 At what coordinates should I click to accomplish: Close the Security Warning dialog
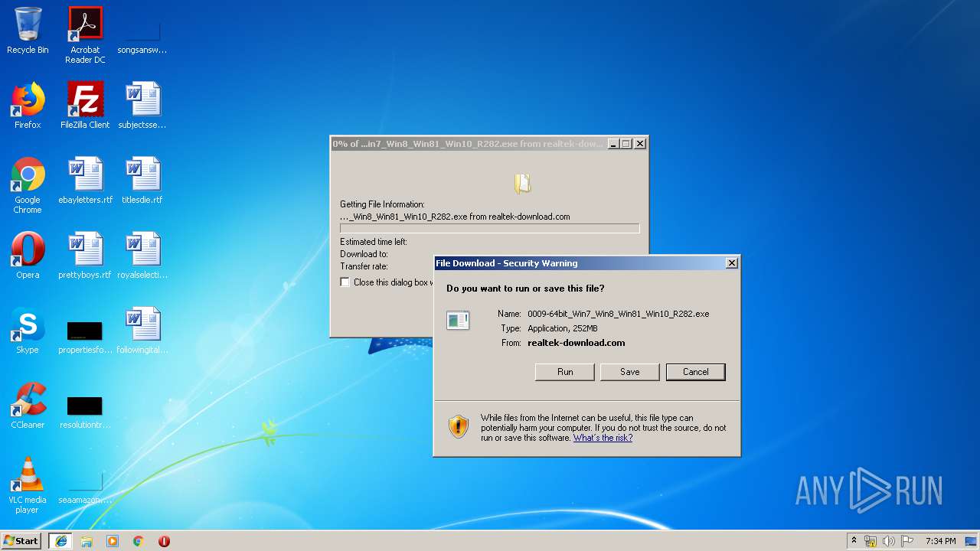[732, 263]
